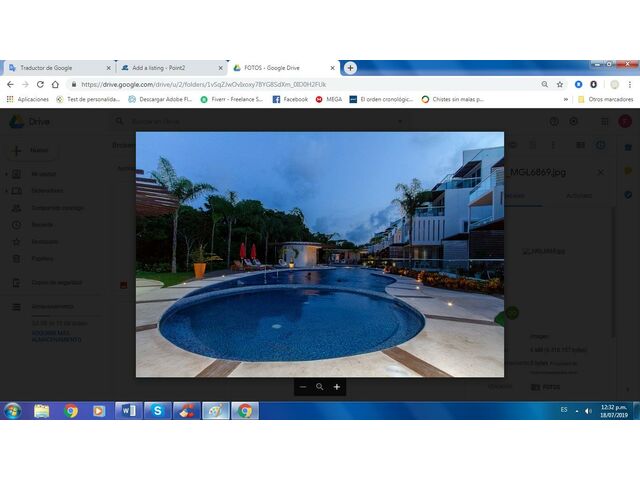
Task: Reload the page with the refresh icon
Action: click(38, 85)
